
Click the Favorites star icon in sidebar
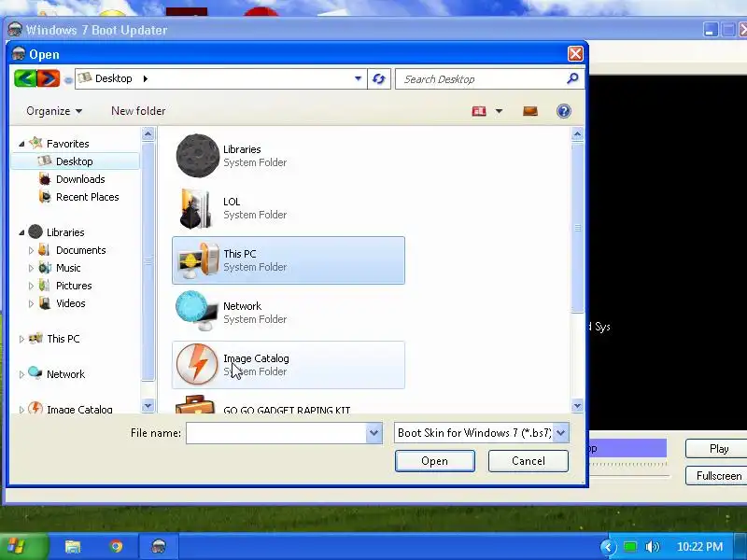[x=35, y=143]
